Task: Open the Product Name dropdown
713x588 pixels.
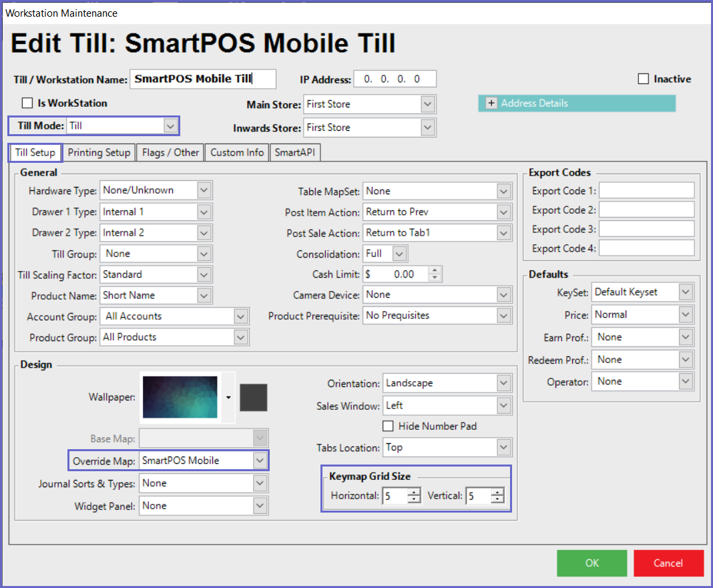Action: [x=204, y=296]
